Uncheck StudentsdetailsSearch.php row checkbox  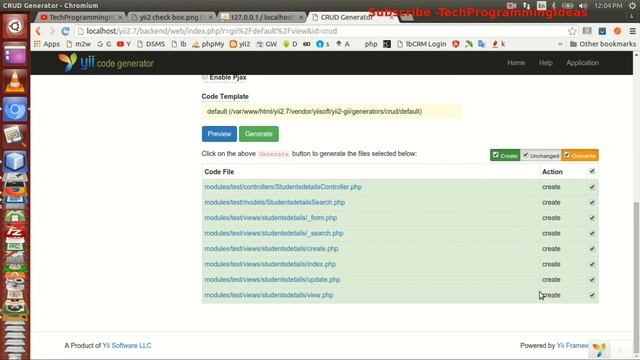(x=592, y=202)
